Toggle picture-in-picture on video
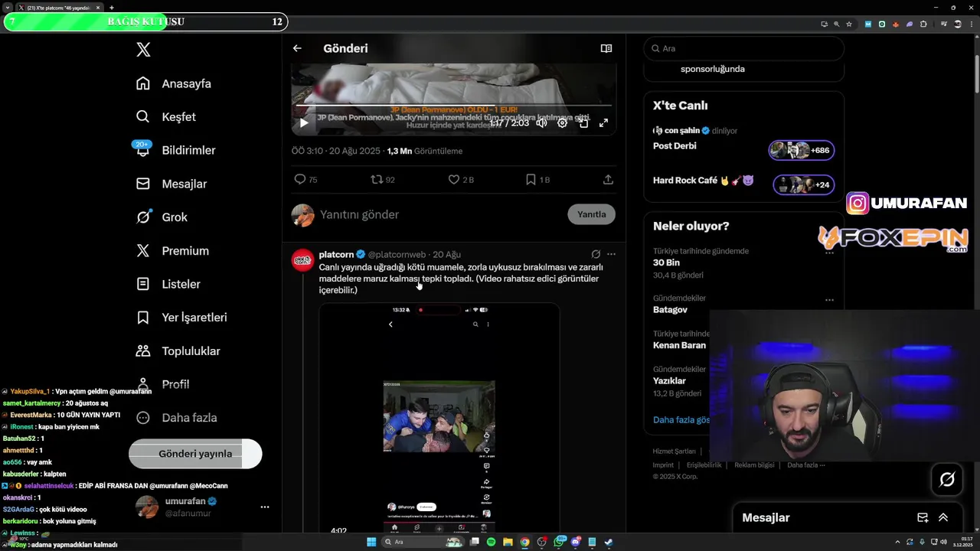The image size is (980, 551). coord(583,122)
